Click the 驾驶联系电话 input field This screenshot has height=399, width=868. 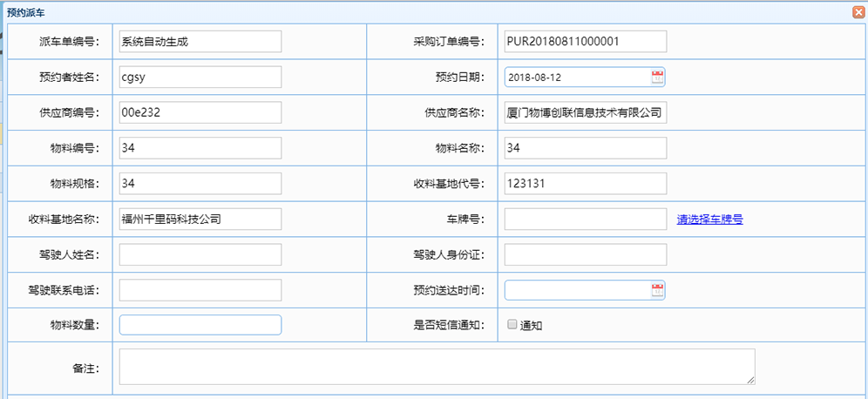(200, 290)
